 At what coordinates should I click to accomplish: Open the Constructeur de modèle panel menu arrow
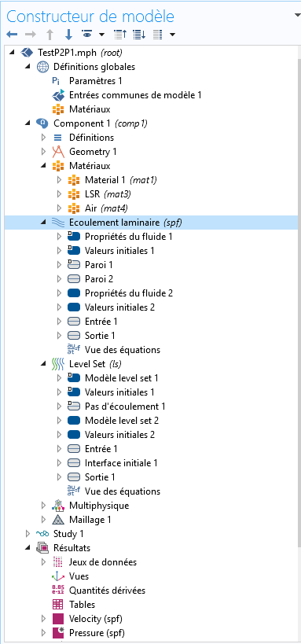(297, 15)
